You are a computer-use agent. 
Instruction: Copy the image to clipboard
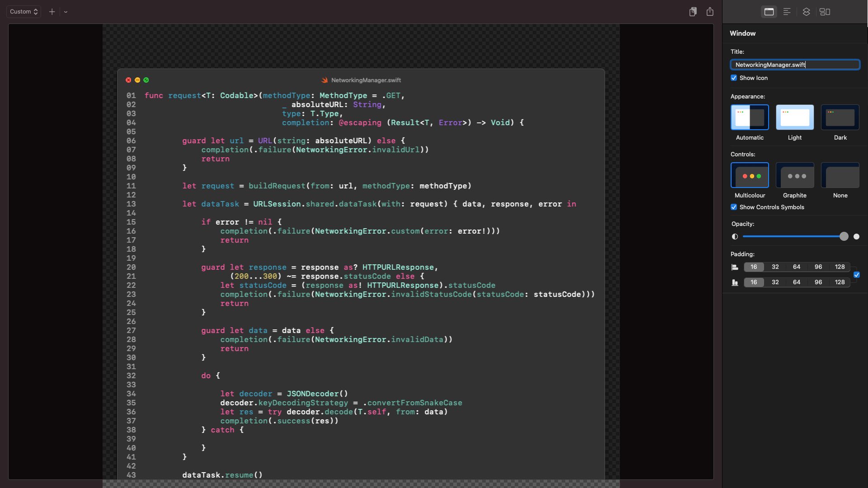[x=692, y=12]
